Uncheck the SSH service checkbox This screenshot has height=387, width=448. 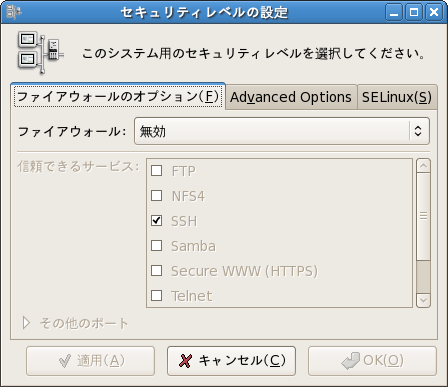click(x=157, y=221)
